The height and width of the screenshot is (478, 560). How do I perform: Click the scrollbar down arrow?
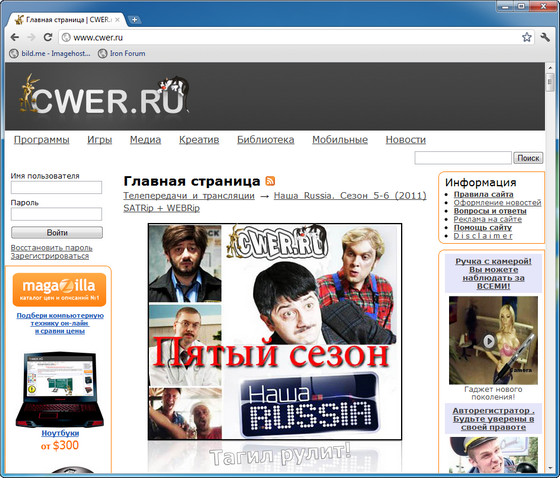550,468
